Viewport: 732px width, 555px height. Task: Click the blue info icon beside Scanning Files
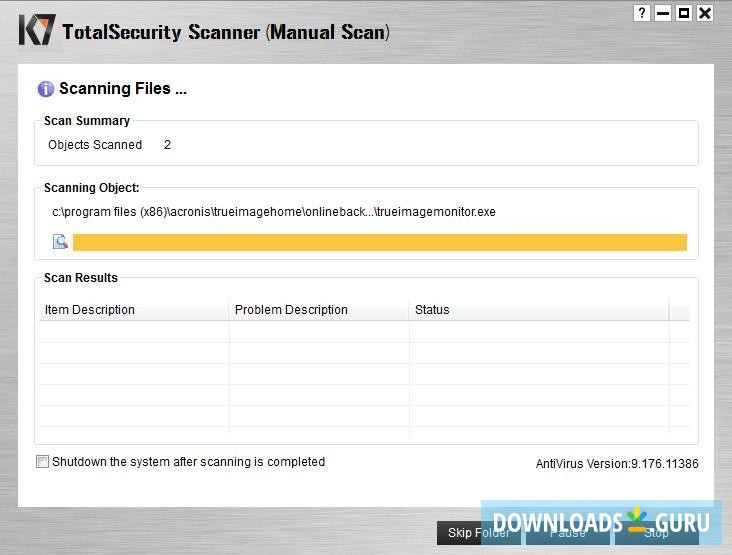click(x=46, y=89)
